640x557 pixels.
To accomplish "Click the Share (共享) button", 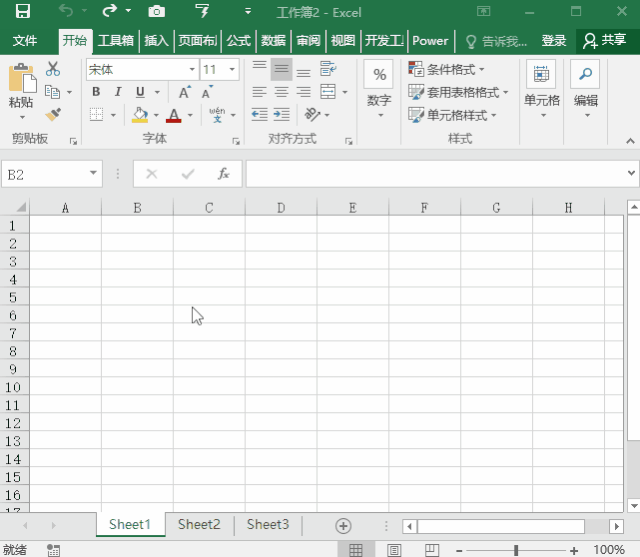I will click(x=605, y=40).
